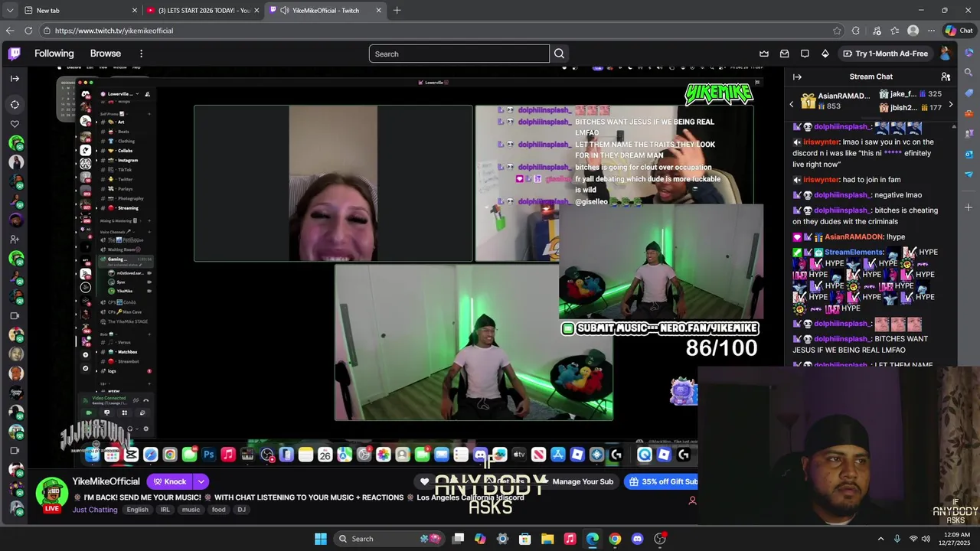Image resolution: width=980 pixels, height=551 pixels.
Task: Open the sidebar heart followed channels icon
Action: pyautogui.click(x=15, y=124)
